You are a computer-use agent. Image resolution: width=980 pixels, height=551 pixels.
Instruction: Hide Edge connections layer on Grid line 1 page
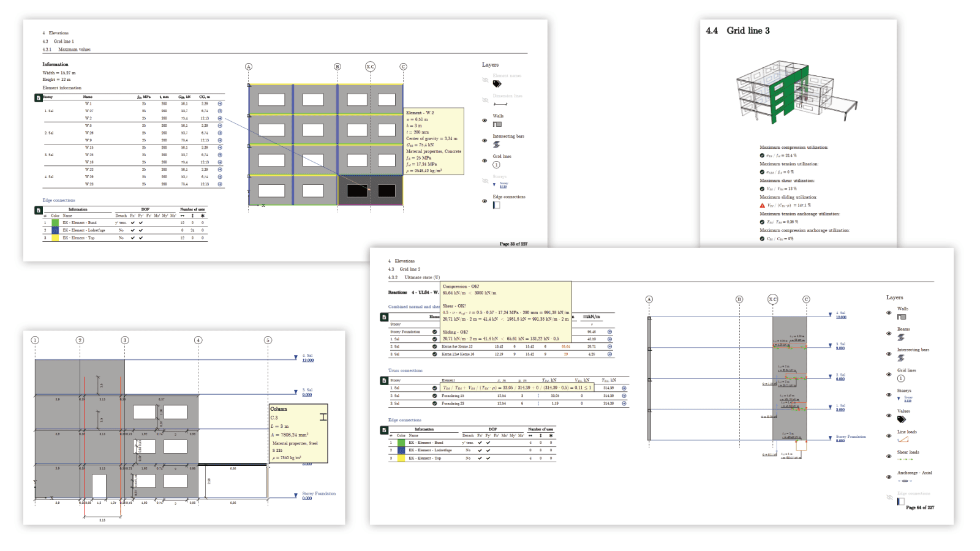point(484,201)
